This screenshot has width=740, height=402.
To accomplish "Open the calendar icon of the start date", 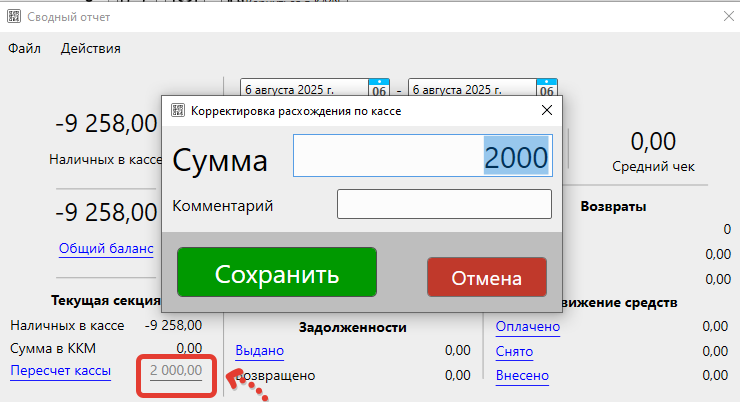I will [380, 87].
